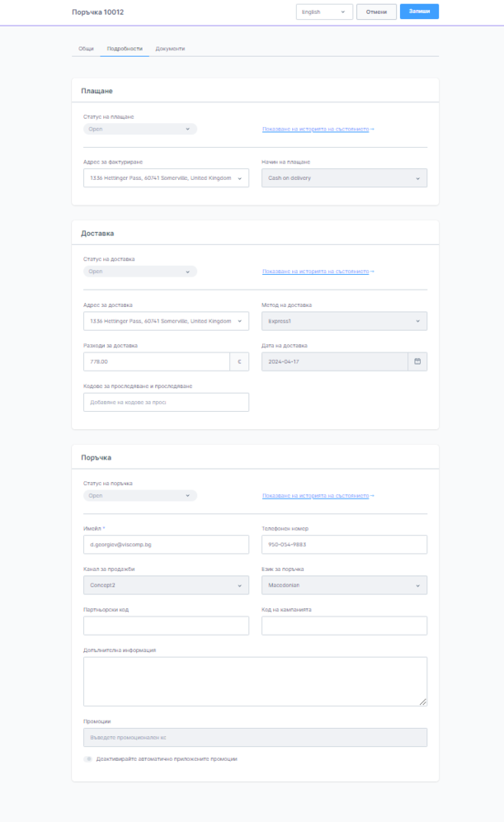Expand the billing address dropdown

tap(239, 177)
